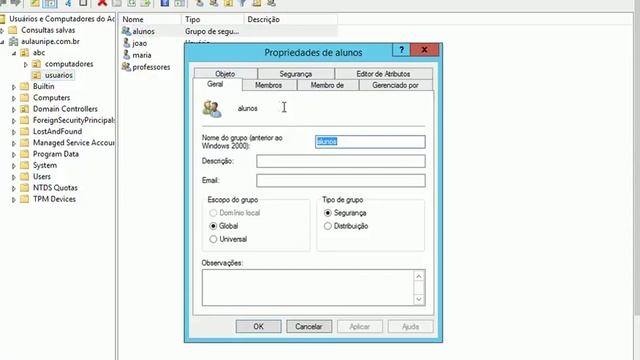This screenshot has height=360, width=640.
Task: Expand the Builtin tree node
Action: pos(14,87)
